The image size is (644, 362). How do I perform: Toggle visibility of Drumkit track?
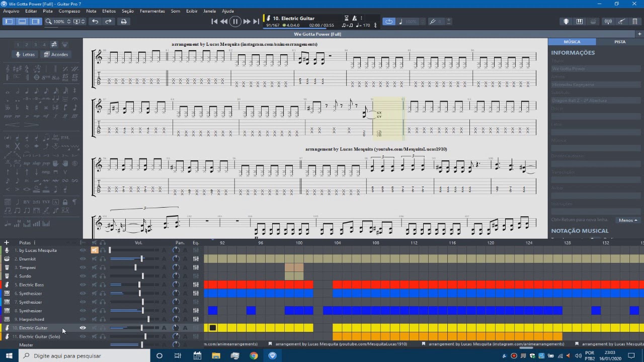(83, 259)
